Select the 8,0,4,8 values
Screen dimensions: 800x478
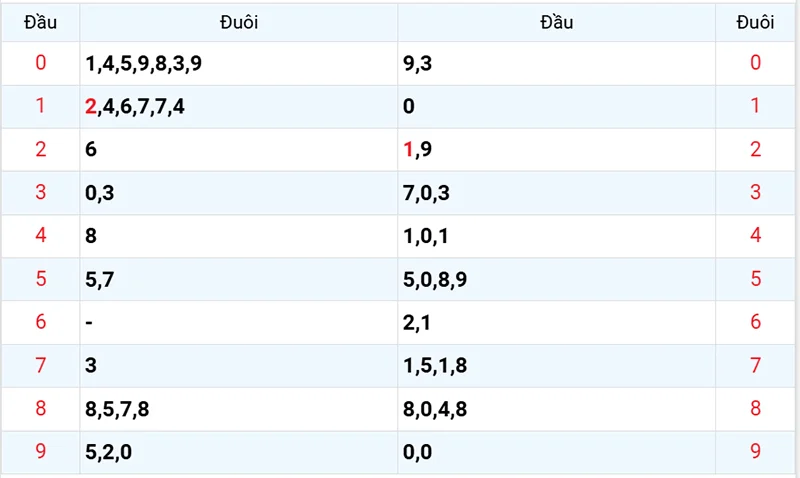click(x=436, y=409)
